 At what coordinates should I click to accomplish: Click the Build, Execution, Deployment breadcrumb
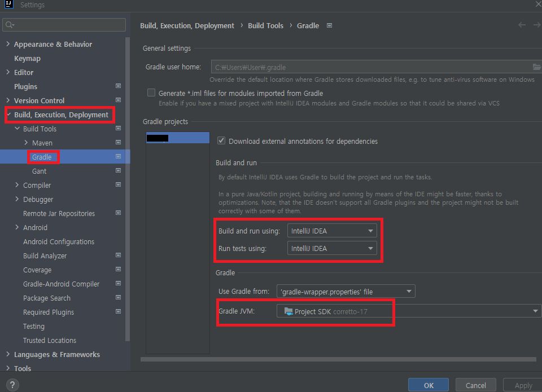coord(187,25)
